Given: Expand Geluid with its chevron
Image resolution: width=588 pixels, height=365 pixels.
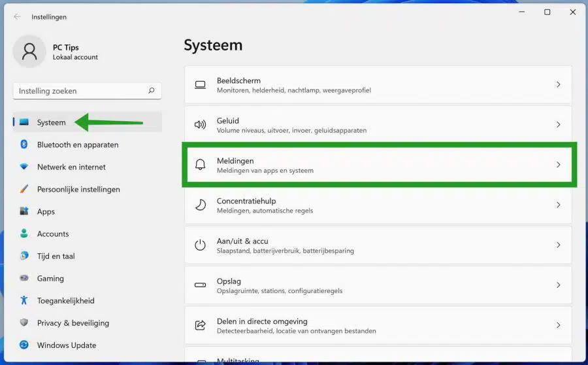Looking at the screenshot, I should coord(559,124).
